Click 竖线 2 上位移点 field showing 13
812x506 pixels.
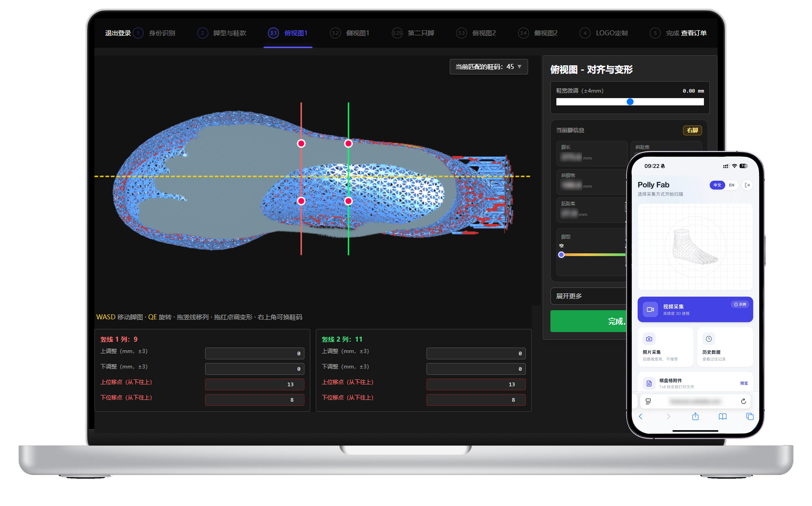pyautogui.click(x=476, y=385)
